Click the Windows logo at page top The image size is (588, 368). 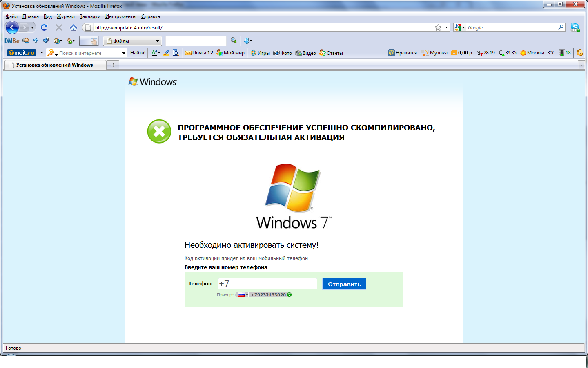pos(153,82)
